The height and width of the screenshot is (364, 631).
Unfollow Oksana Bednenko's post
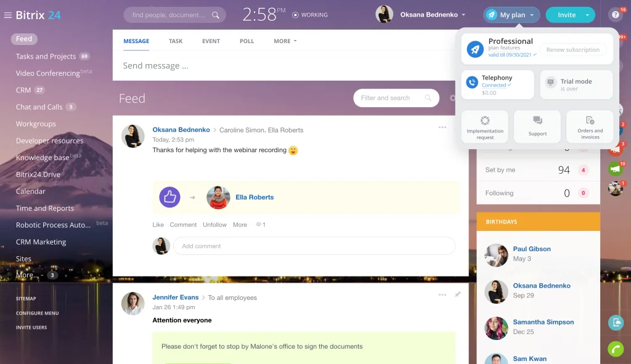tap(214, 224)
